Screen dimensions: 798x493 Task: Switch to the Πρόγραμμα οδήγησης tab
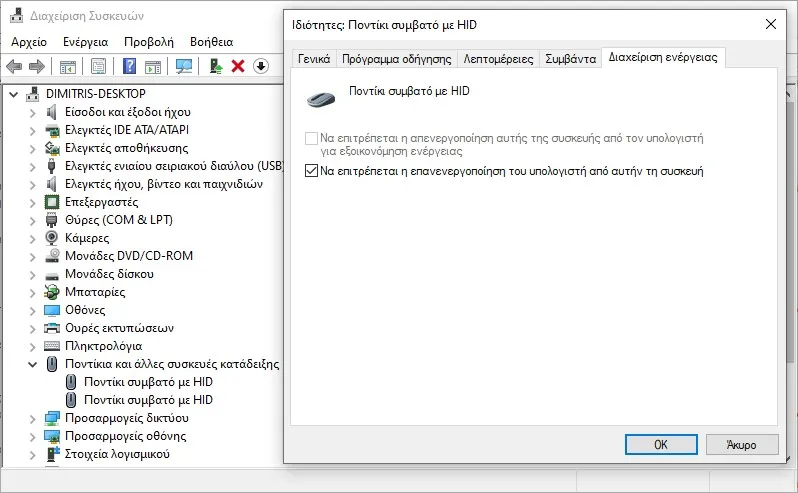tap(396, 59)
